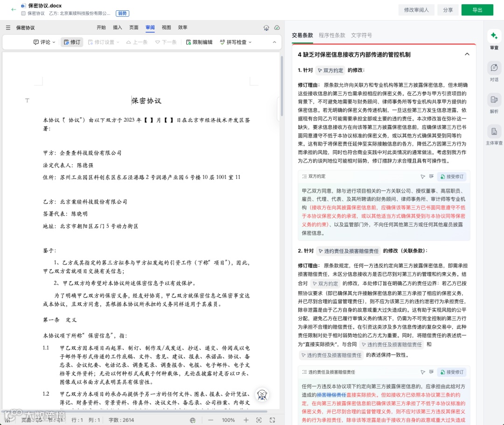
Task: Open the 解析 sidebar panel
Action: 494,104
